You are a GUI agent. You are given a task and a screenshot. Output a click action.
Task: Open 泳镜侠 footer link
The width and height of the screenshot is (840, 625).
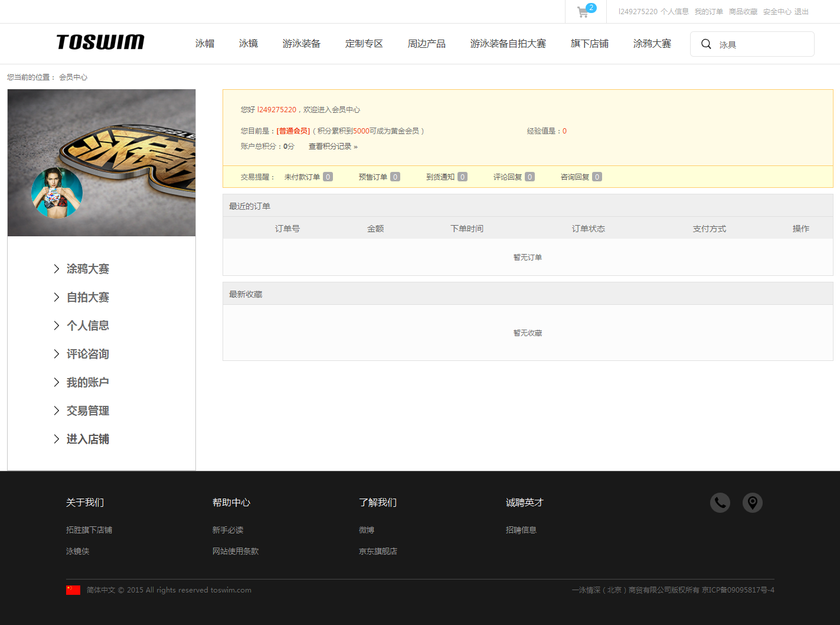(78, 552)
